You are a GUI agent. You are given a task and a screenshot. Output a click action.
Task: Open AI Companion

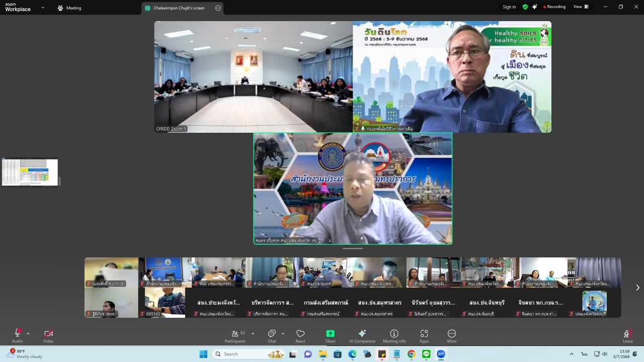coord(362,335)
